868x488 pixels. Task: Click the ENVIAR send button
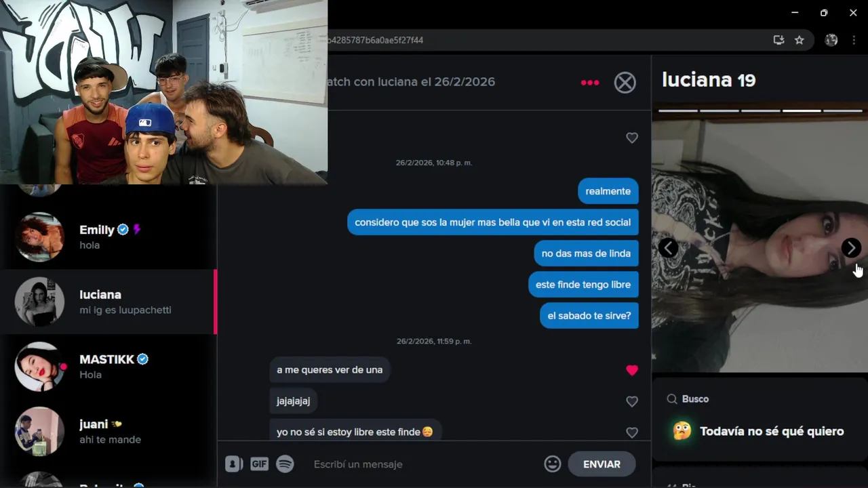pos(601,464)
